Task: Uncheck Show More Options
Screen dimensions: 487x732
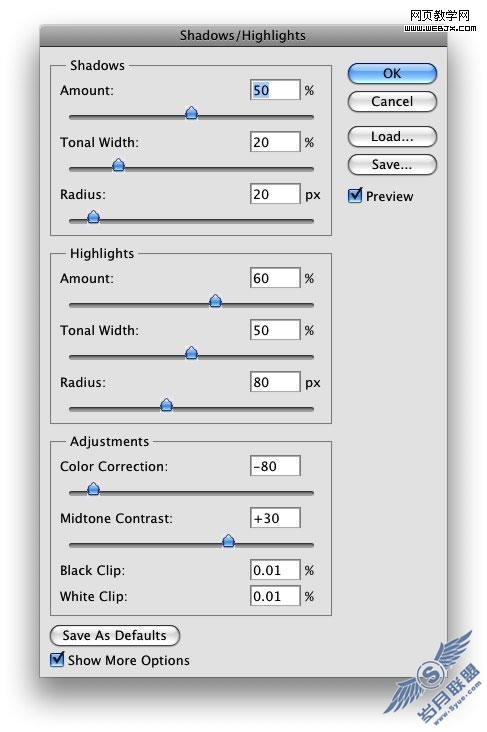Action: click(x=57, y=659)
